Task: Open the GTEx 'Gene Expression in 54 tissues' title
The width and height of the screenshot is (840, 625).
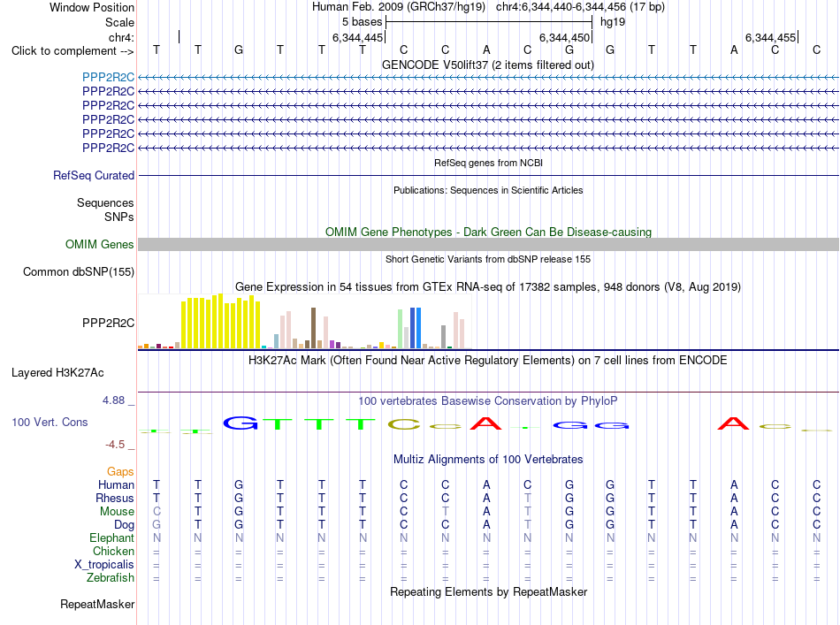Action: pos(487,287)
